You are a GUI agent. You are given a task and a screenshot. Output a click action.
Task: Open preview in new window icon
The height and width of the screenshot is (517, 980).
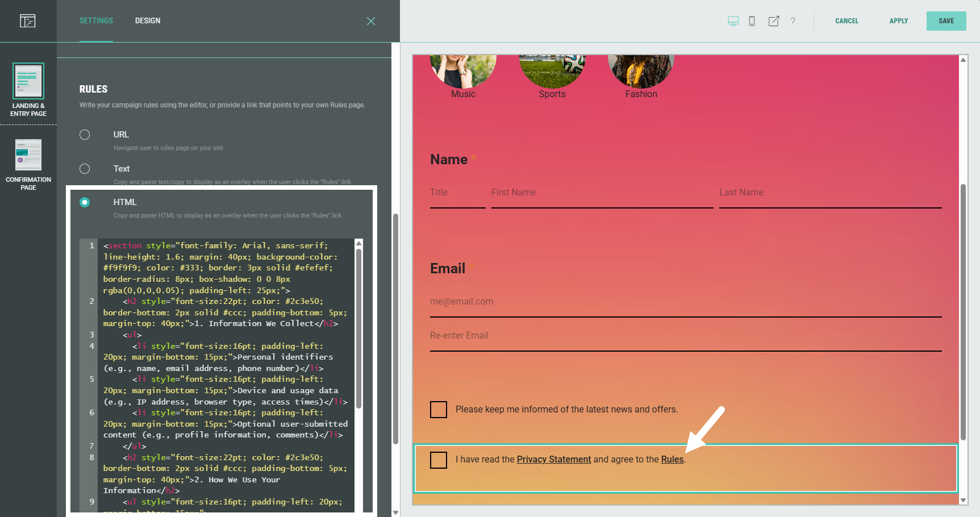tap(773, 21)
